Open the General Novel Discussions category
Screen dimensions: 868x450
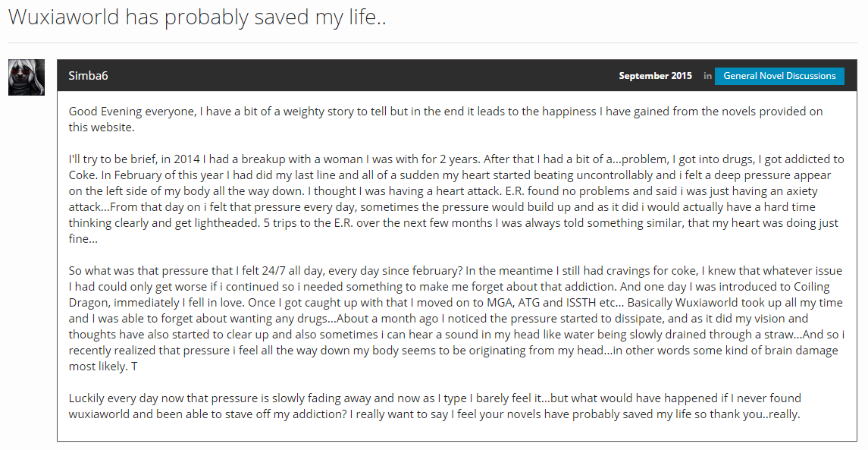779,76
